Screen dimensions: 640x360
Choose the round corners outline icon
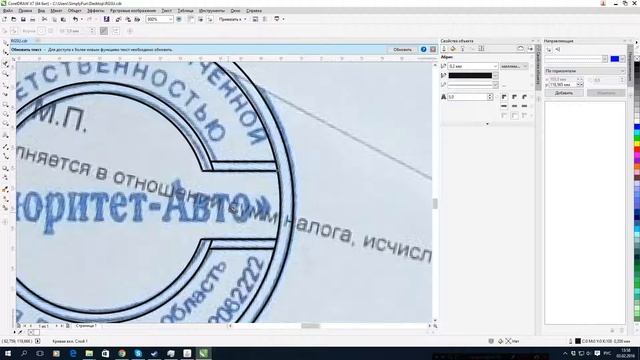tap(515, 97)
